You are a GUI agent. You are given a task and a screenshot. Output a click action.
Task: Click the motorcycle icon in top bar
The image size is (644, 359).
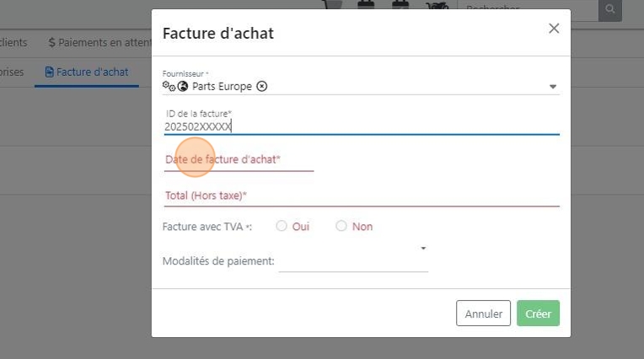coord(436,7)
